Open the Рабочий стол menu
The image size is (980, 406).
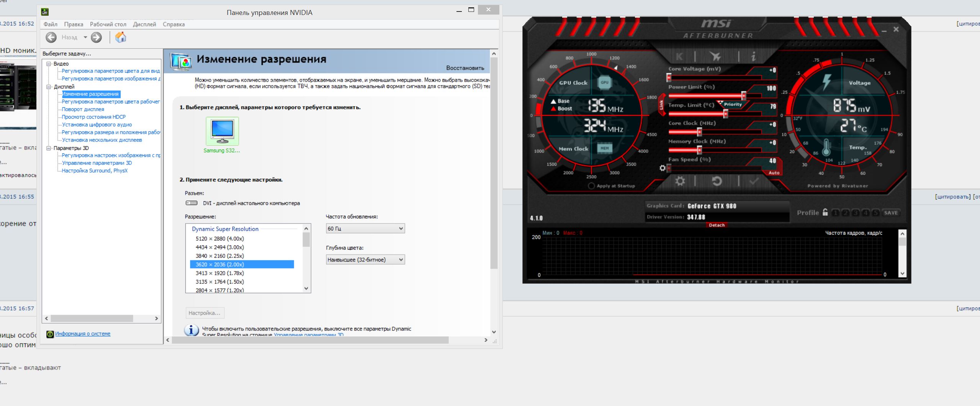(x=108, y=24)
